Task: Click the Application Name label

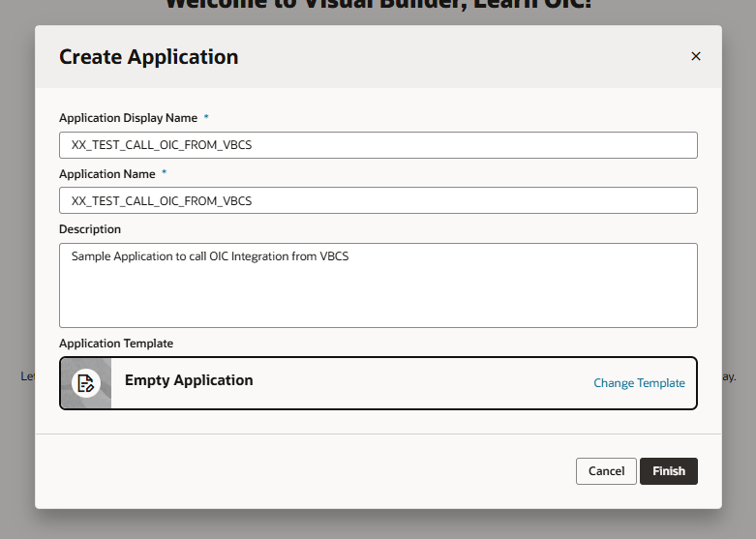Action: pos(106,174)
